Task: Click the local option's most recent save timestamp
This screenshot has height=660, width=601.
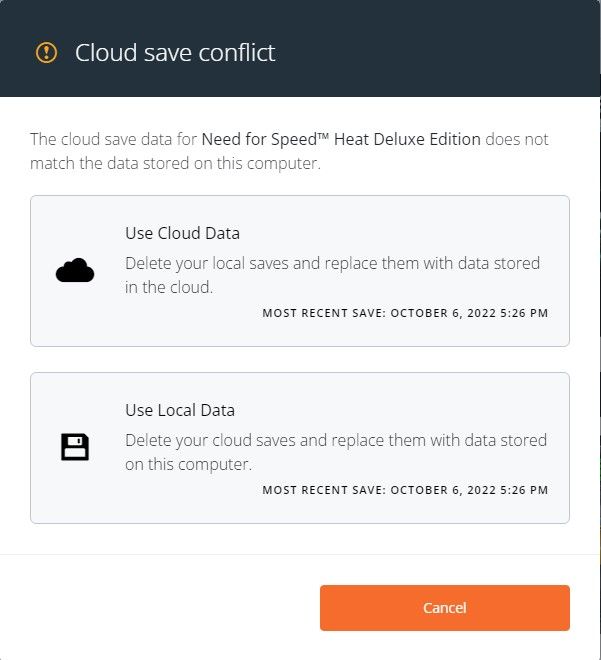Action: click(x=405, y=490)
